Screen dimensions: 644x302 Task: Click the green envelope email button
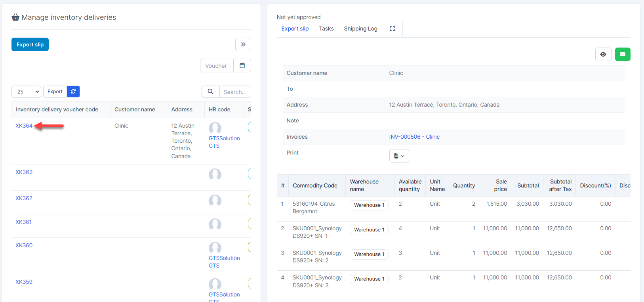click(623, 54)
